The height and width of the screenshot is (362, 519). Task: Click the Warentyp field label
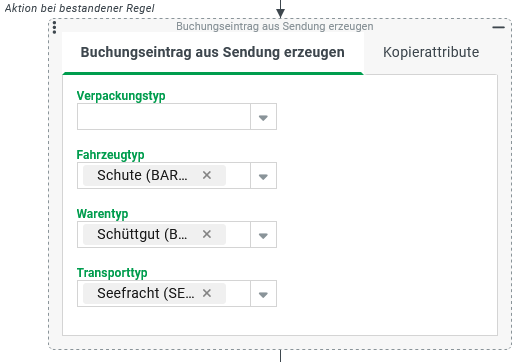click(x=102, y=214)
